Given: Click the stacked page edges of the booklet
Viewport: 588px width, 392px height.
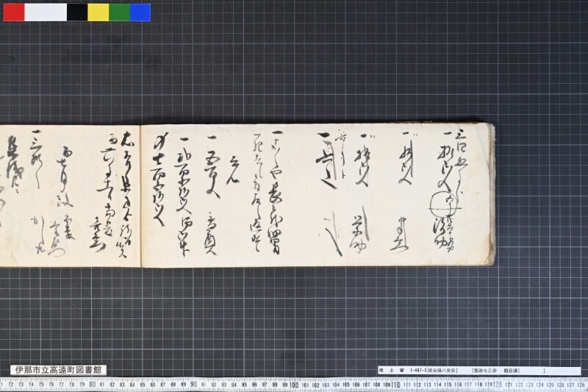Looking at the screenshot, I should tap(490, 194).
